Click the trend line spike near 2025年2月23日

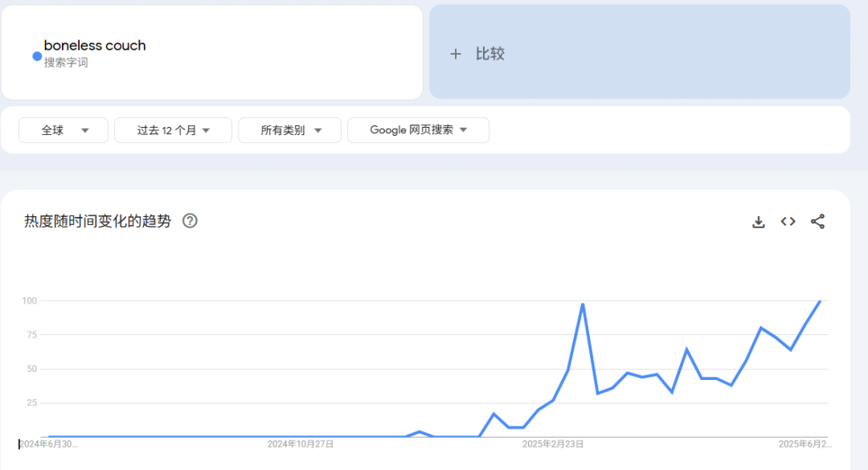pos(583,304)
